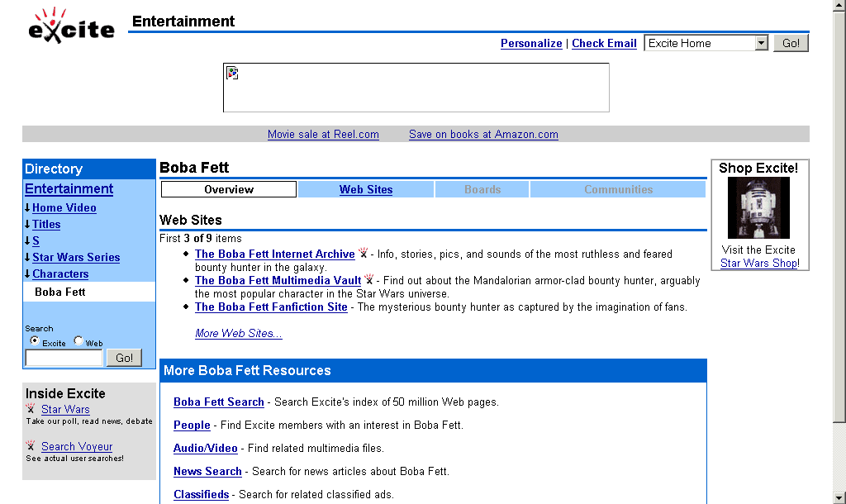Follow the Movie sale at Reel.com link
The image size is (846, 504).
(323, 134)
